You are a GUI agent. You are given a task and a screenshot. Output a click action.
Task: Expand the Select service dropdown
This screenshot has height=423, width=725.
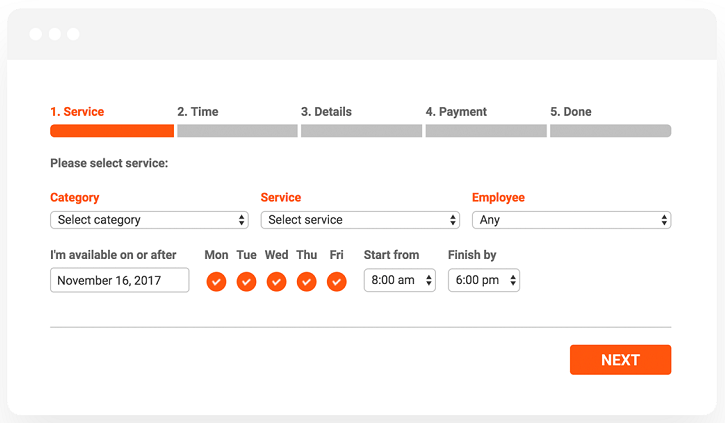point(360,220)
